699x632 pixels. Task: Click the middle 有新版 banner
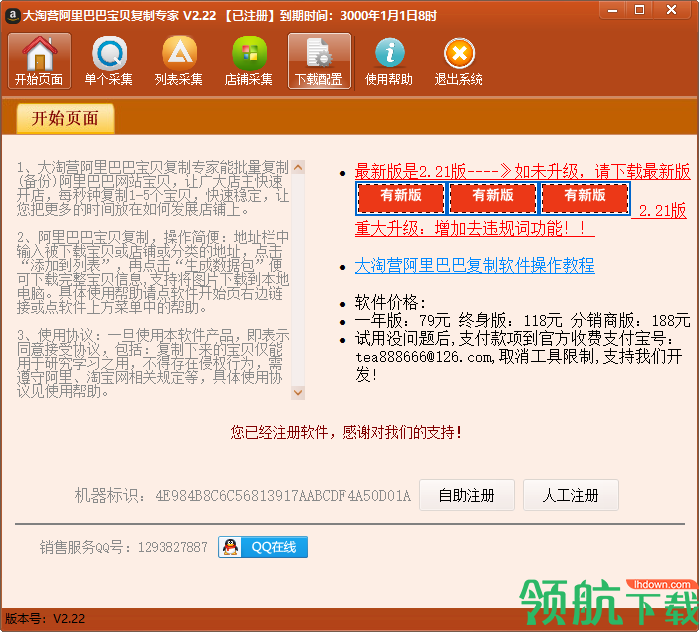pyautogui.click(x=493, y=197)
